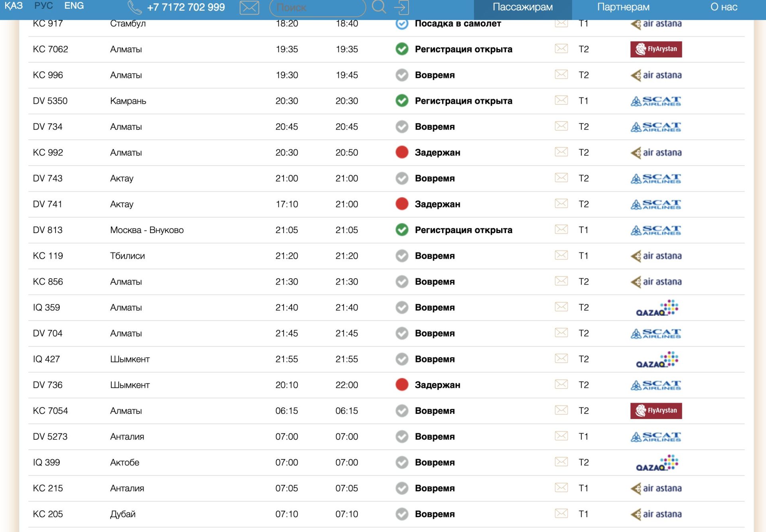Image resolution: width=766 pixels, height=532 pixels.
Task: Focus the Поиск search field
Action: [317, 8]
